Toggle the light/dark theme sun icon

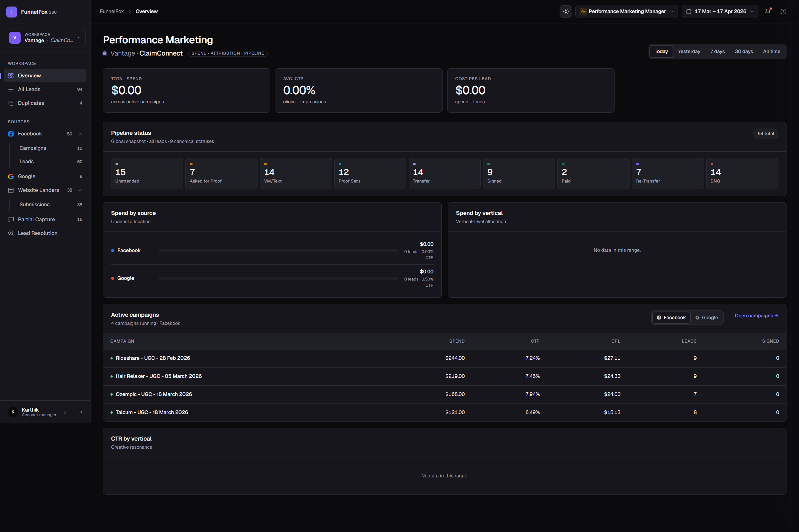click(x=566, y=12)
